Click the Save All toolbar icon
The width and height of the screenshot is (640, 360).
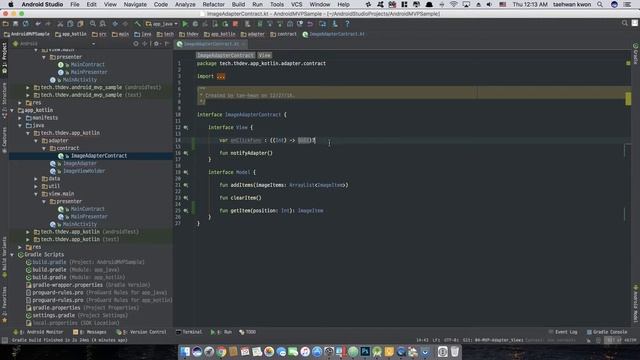coord(16,24)
